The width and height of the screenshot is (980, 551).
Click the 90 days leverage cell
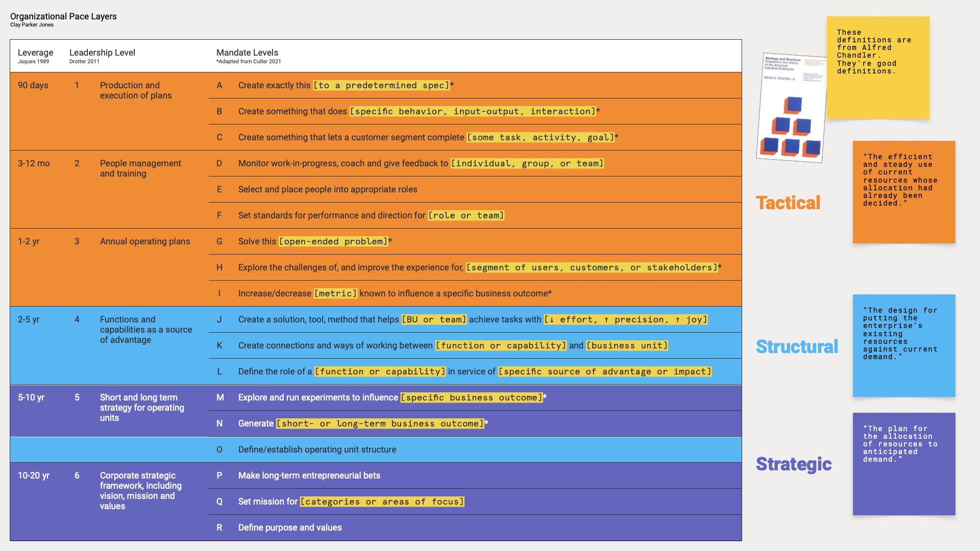[x=33, y=85]
